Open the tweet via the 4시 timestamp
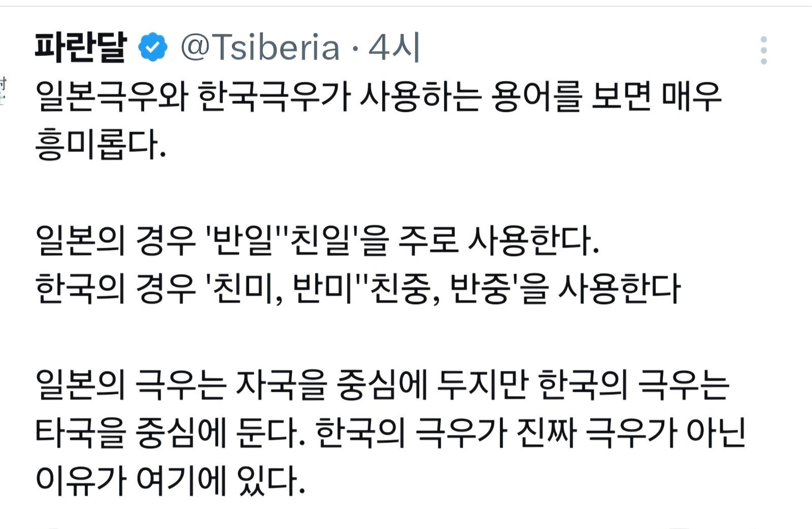The height and width of the screenshot is (529, 812). 394,47
